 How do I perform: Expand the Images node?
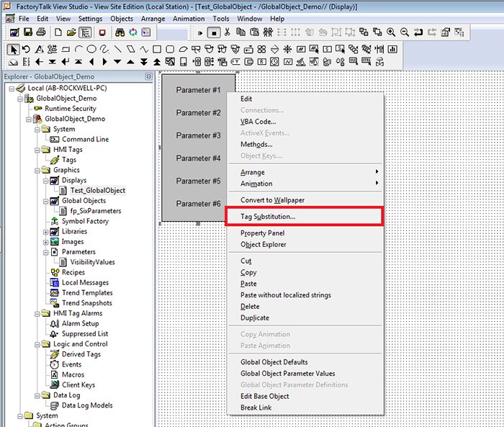pyautogui.click(x=45, y=242)
